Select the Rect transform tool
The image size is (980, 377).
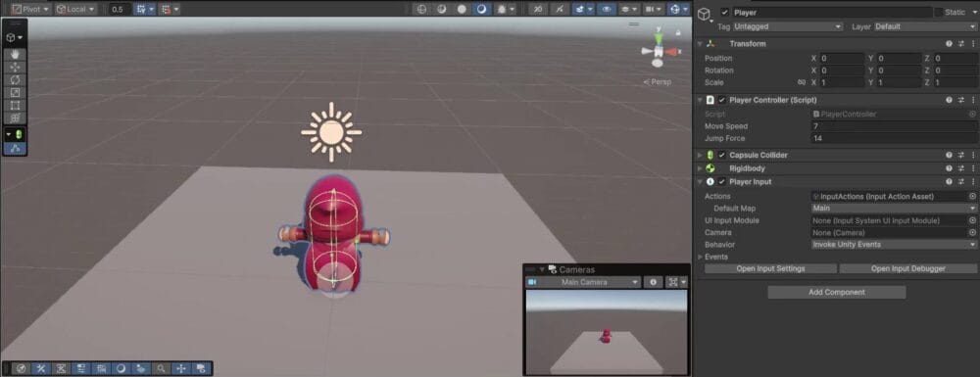tap(15, 106)
